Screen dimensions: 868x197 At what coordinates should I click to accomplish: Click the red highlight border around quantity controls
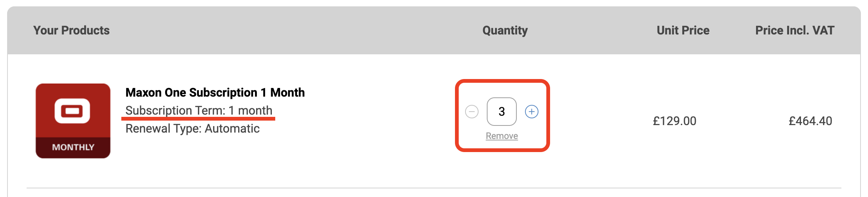tap(503, 81)
